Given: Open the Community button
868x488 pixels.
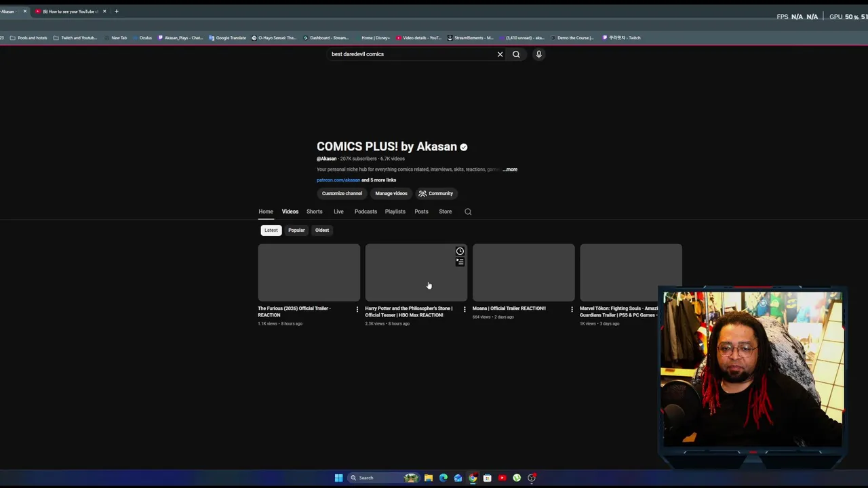Looking at the screenshot, I should tap(435, 194).
